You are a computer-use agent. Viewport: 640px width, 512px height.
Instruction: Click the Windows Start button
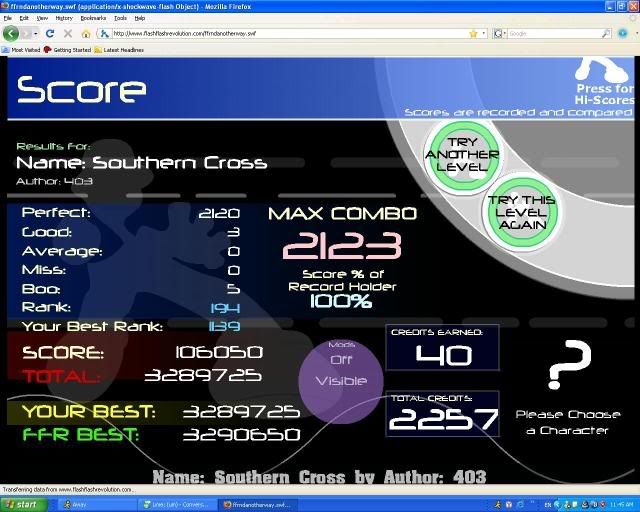[26, 504]
